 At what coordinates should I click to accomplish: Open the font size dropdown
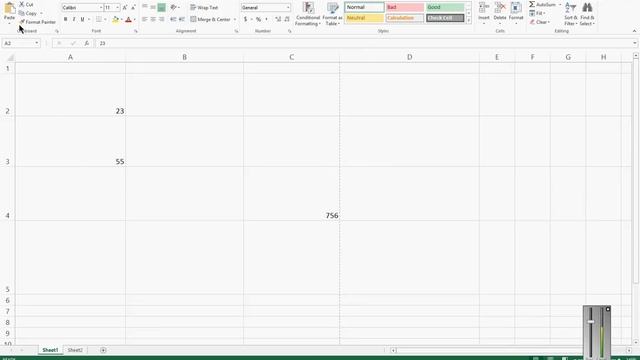[x=118, y=8]
